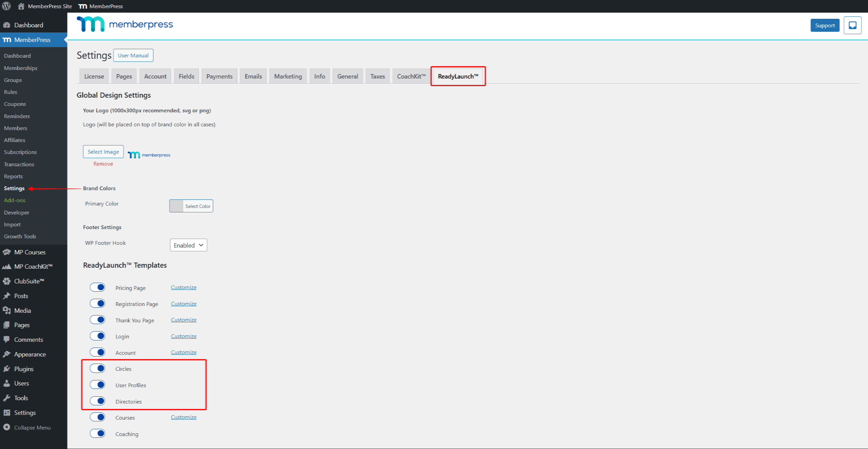Click the MP Courses icon
Screen dimensions: 868x449
[x=7, y=252]
